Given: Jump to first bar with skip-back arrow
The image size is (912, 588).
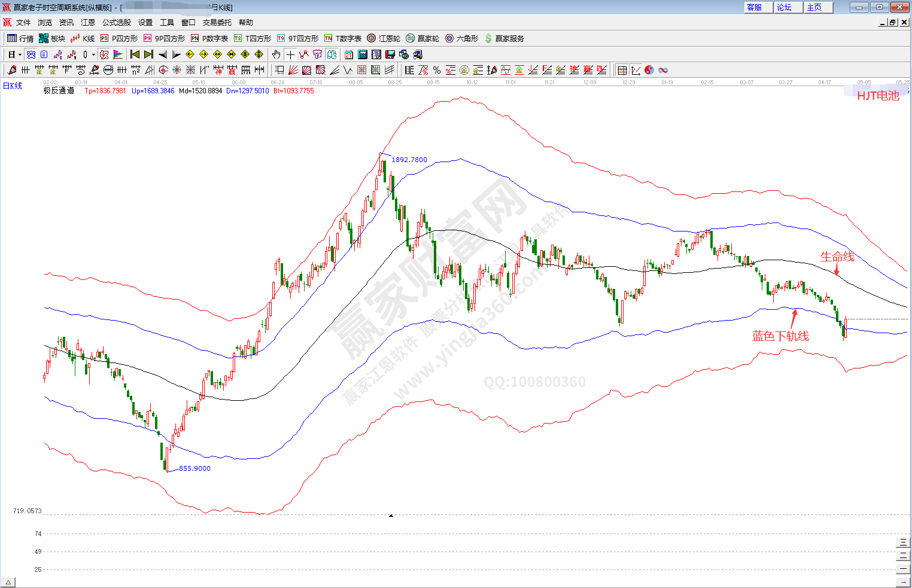Looking at the screenshot, I should [135, 54].
